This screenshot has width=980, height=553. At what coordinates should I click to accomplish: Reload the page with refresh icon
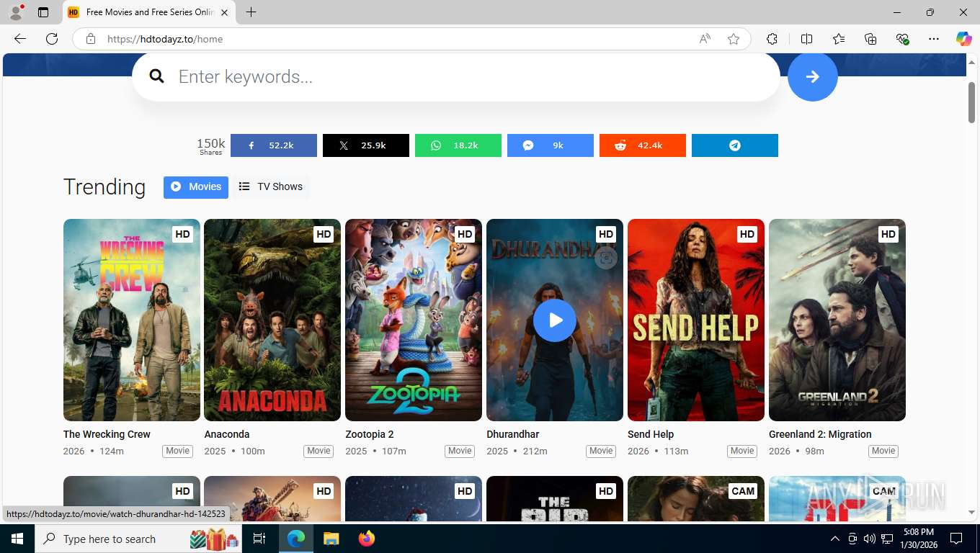(x=52, y=39)
